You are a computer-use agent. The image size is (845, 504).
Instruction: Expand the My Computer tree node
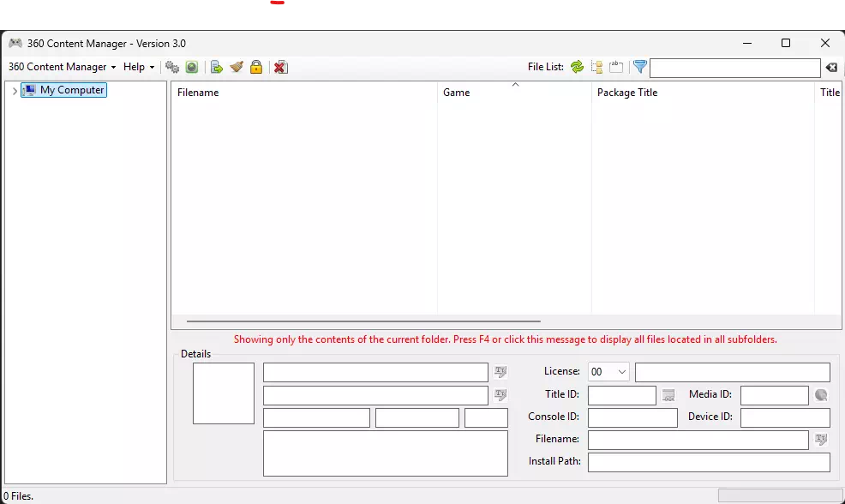pyautogui.click(x=15, y=91)
